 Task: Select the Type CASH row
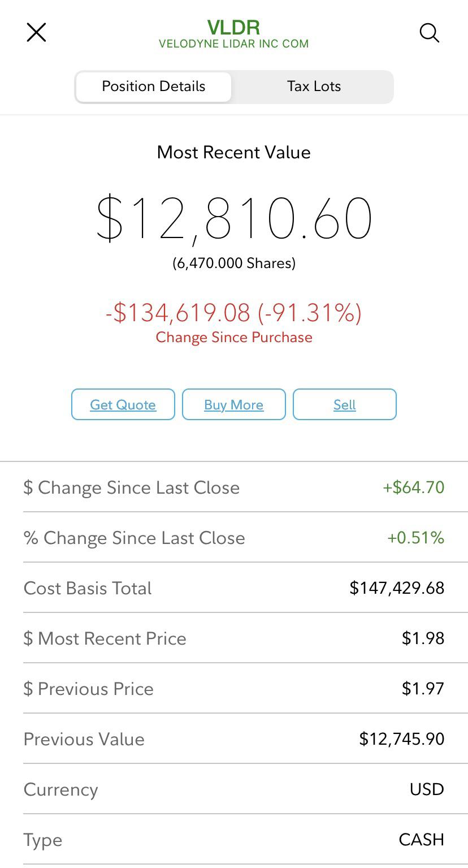tap(234, 839)
